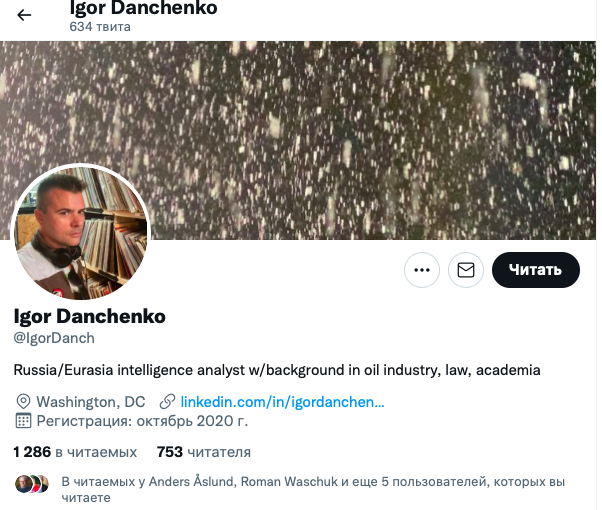This screenshot has width=602, height=510.
Task: Open Igor Danchenko's round profile photo
Action: coord(81,232)
